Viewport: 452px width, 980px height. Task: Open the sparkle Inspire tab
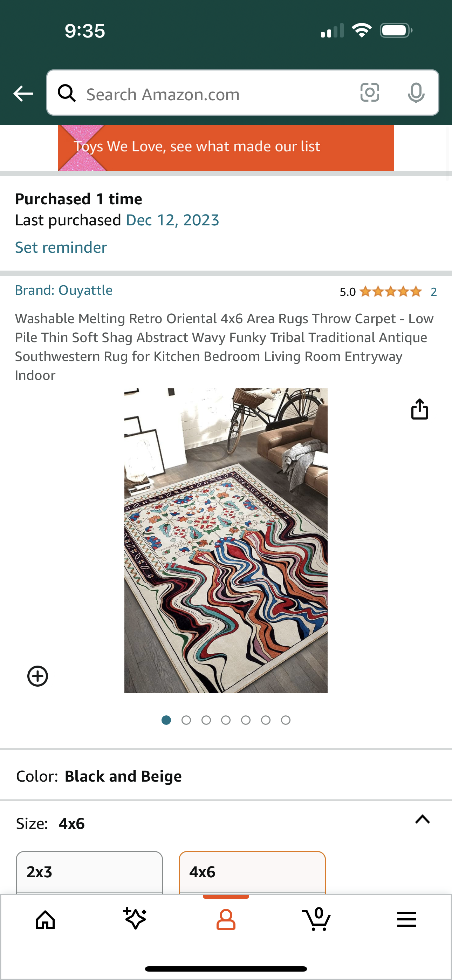(x=135, y=918)
